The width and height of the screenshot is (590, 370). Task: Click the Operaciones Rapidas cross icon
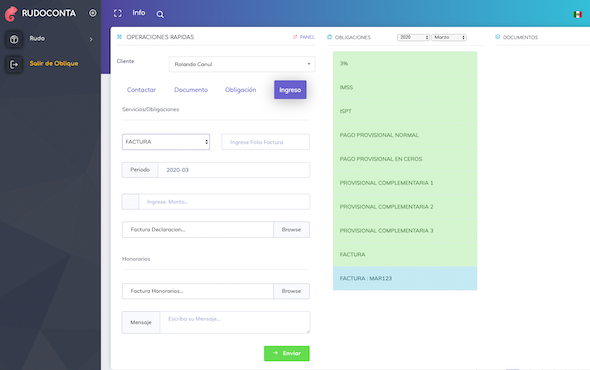click(119, 37)
